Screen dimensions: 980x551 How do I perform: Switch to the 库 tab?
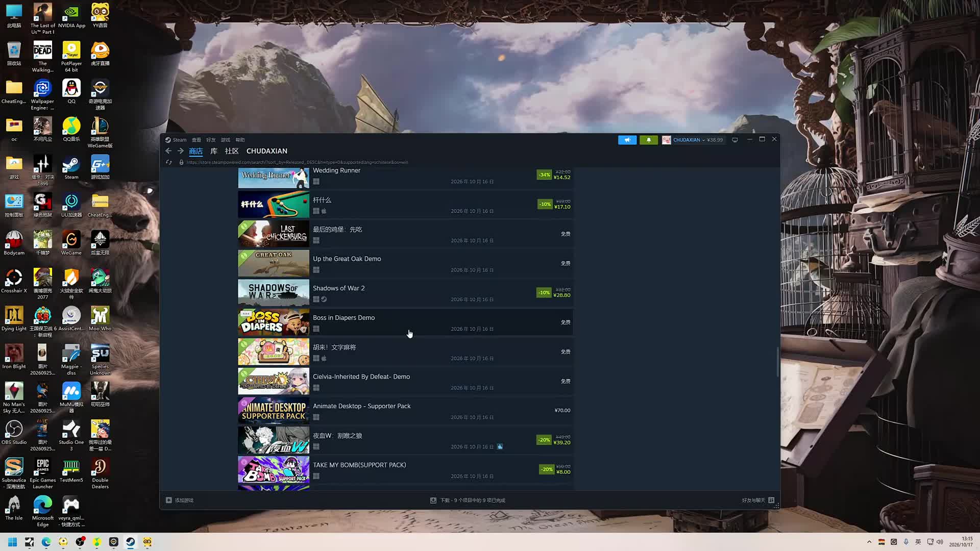pyautogui.click(x=214, y=151)
